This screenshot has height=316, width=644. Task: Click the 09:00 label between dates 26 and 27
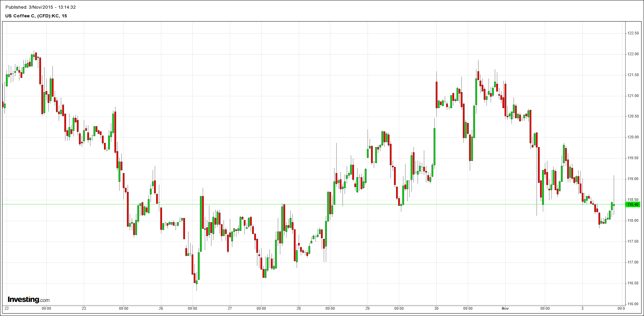(192, 308)
